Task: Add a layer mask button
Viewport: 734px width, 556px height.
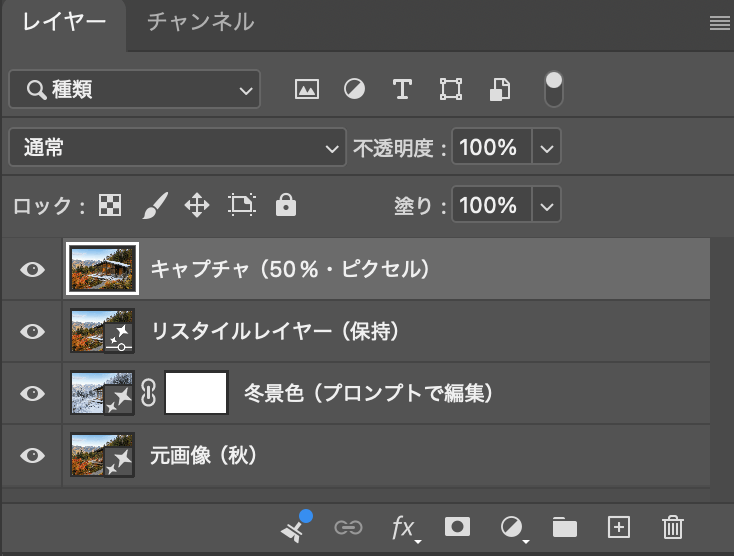Action: click(x=457, y=527)
